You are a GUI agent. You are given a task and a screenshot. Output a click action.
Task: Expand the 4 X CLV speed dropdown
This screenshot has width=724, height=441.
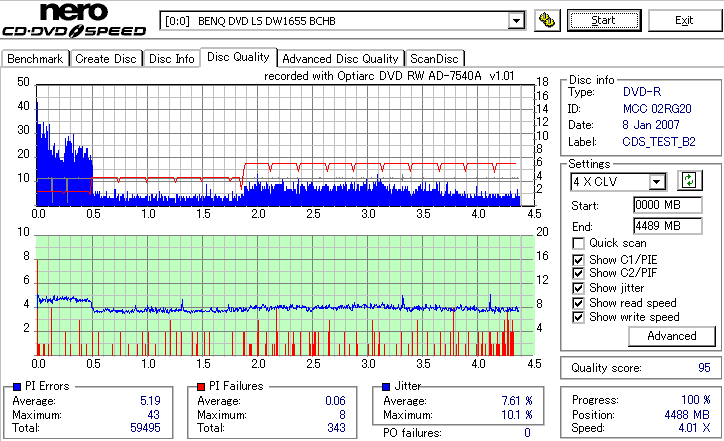656,182
